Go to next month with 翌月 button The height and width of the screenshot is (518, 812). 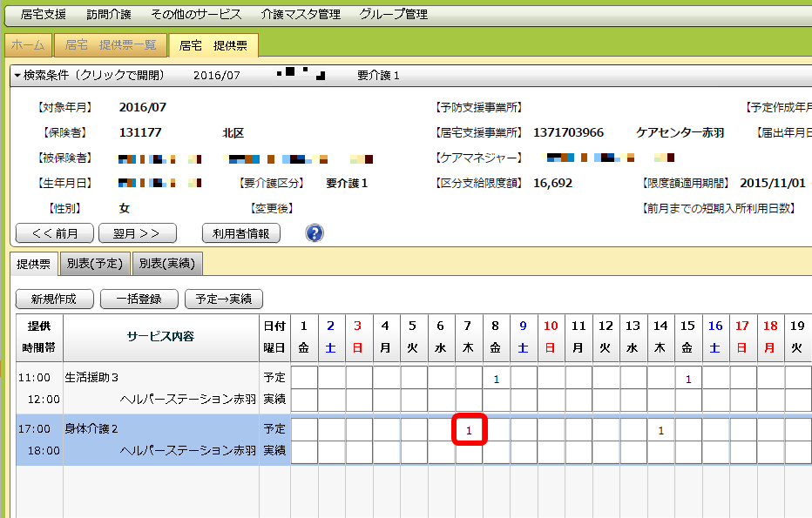[138, 233]
